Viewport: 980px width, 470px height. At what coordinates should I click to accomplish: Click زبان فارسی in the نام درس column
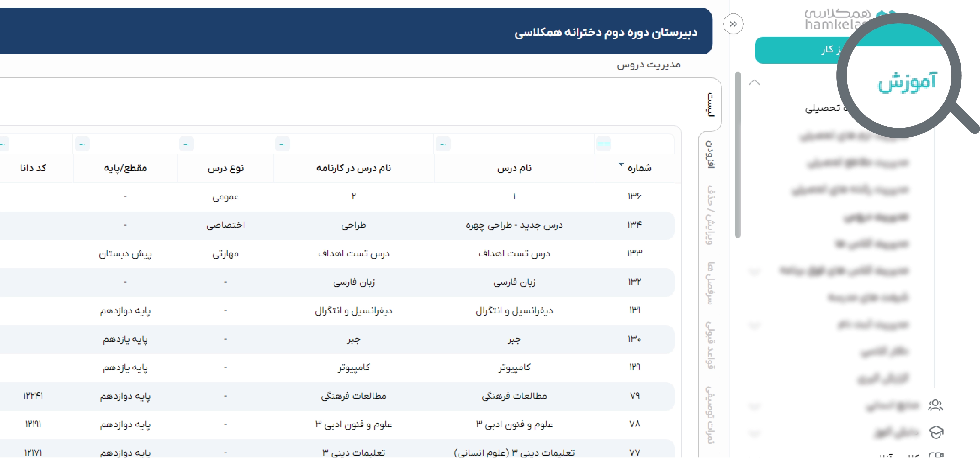tap(514, 282)
